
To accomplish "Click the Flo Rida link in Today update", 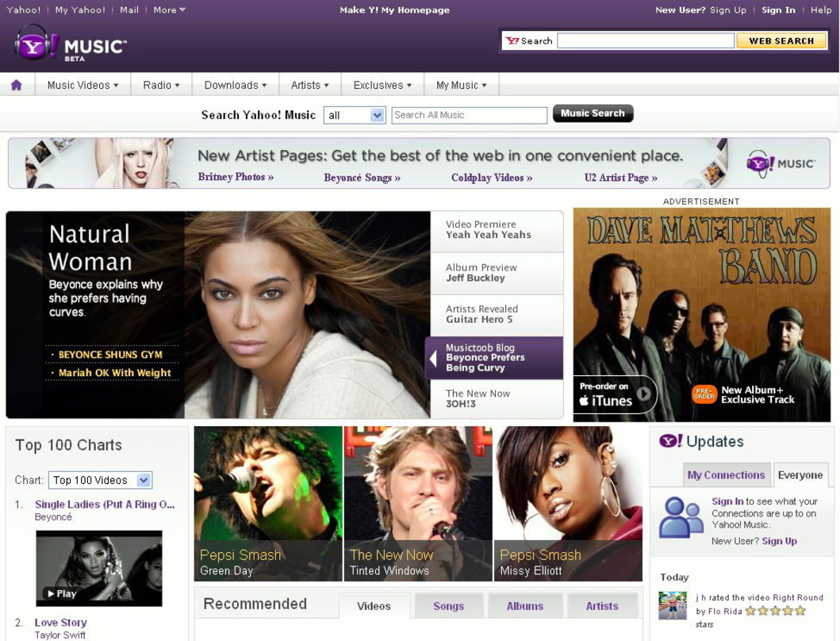I will [x=725, y=611].
